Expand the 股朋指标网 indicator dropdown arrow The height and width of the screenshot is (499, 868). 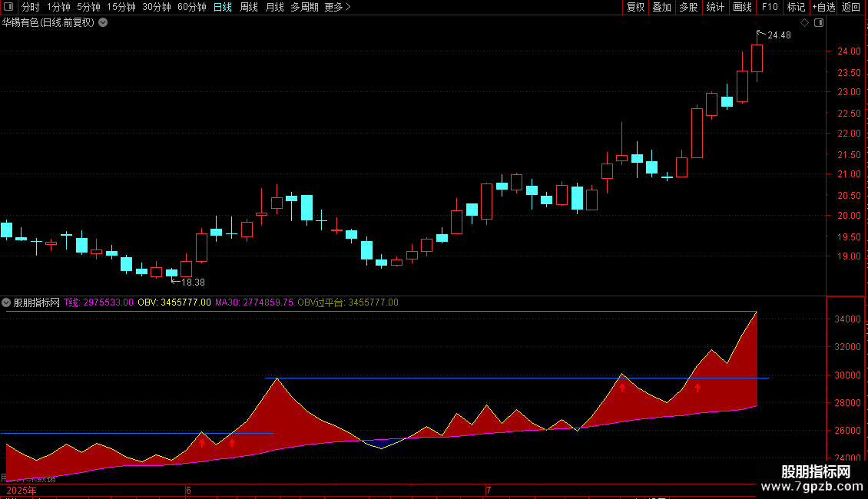(x=6, y=302)
